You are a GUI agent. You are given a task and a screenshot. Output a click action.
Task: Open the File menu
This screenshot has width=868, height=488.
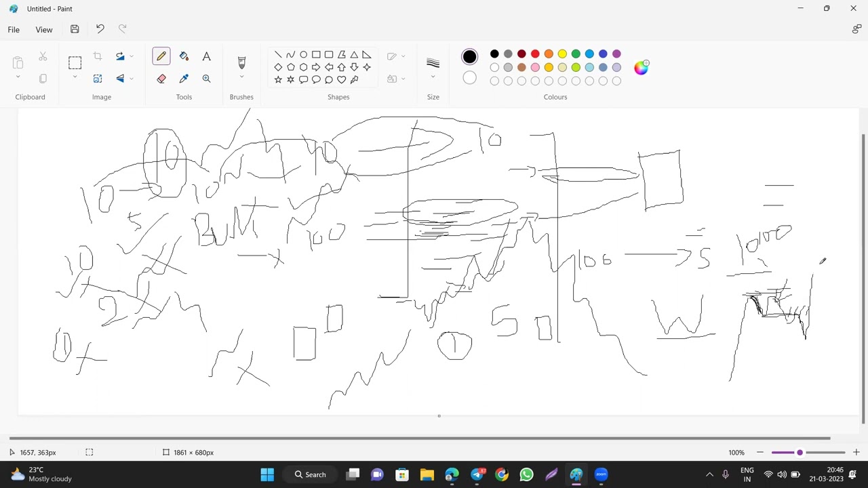pos(14,30)
